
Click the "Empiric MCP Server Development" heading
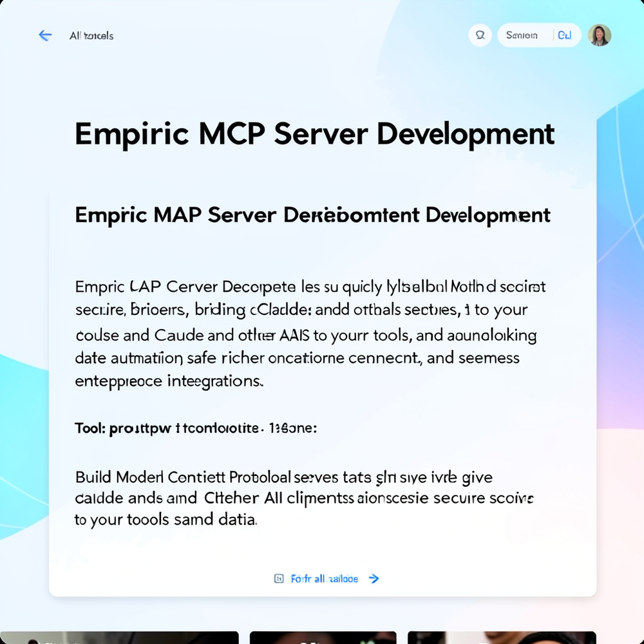pyautogui.click(x=315, y=135)
